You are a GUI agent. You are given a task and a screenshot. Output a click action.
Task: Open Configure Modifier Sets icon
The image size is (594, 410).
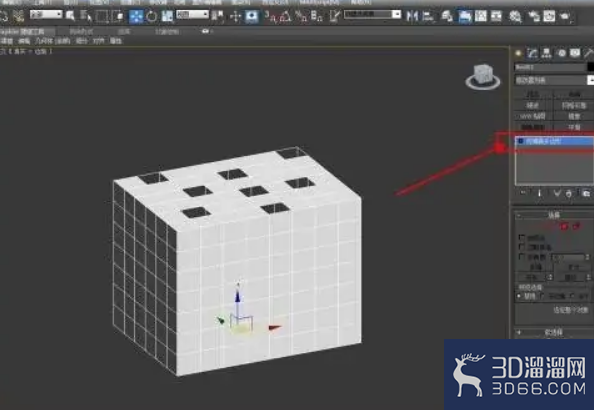click(586, 193)
